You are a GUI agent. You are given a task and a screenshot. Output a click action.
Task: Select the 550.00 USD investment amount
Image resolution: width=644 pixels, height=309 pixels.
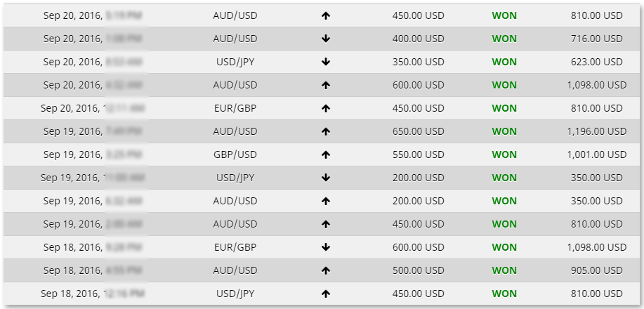coord(418,155)
